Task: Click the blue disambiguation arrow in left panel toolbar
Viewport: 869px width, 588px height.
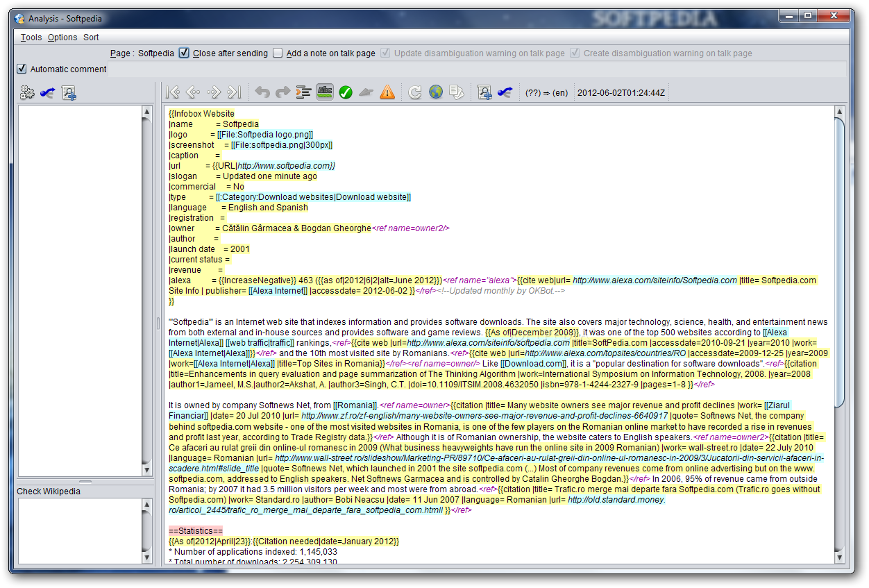Action: pyautogui.click(x=47, y=92)
